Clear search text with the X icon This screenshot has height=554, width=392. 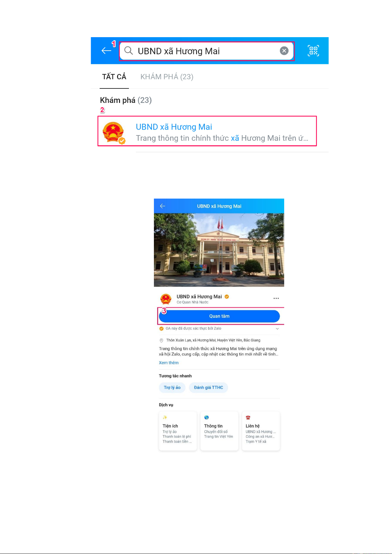[x=284, y=51]
